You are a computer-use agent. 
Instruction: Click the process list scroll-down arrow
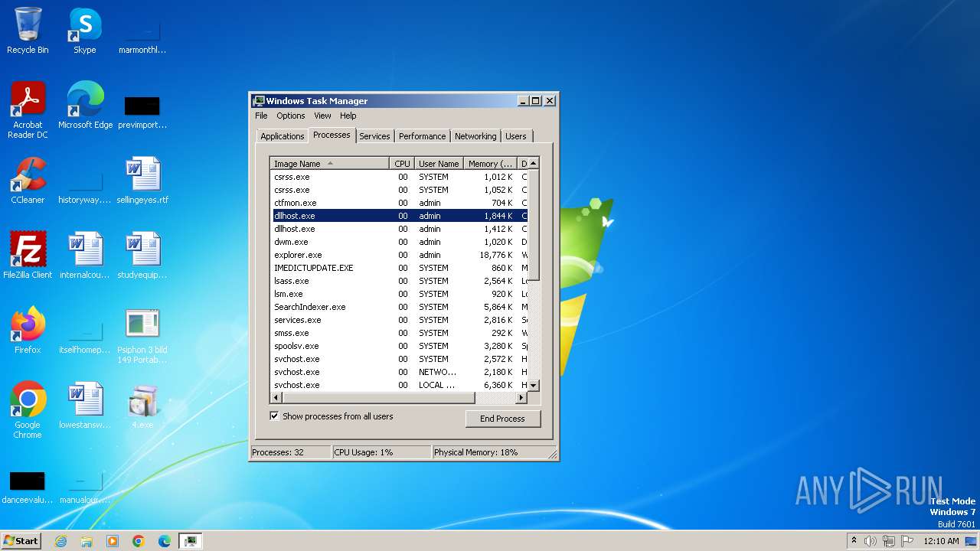534,386
